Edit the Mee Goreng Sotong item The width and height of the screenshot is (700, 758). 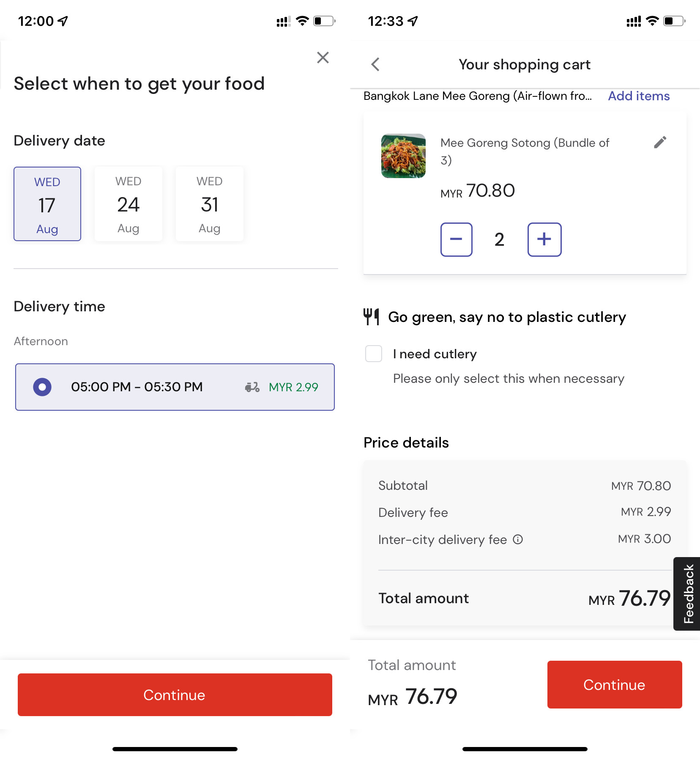[x=660, y=143]
